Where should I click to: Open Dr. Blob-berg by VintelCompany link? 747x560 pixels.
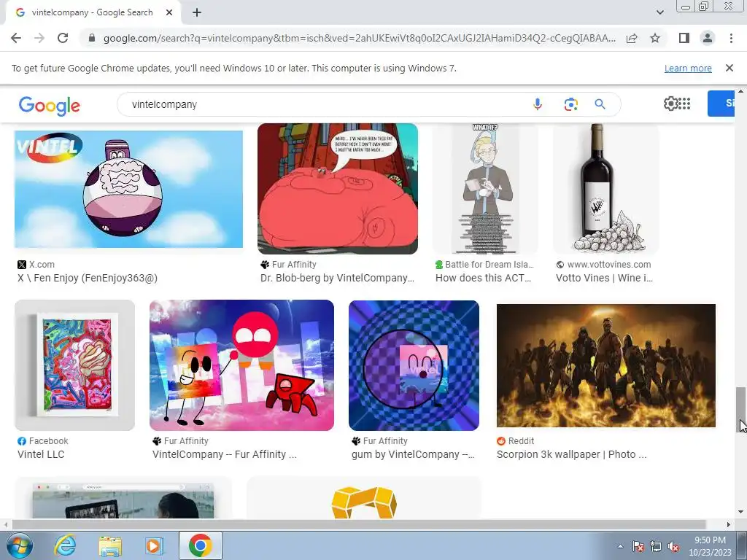point(337,278)
